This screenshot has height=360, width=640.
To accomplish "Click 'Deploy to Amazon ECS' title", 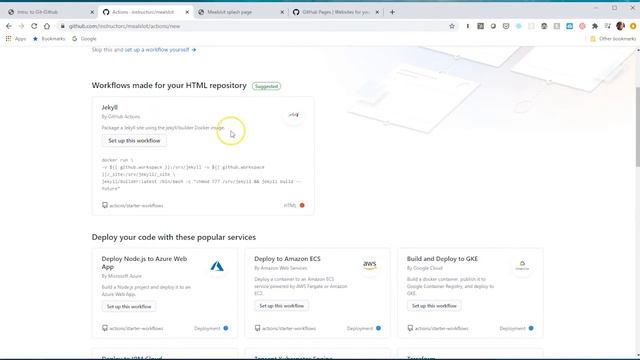I will [287, 259].
